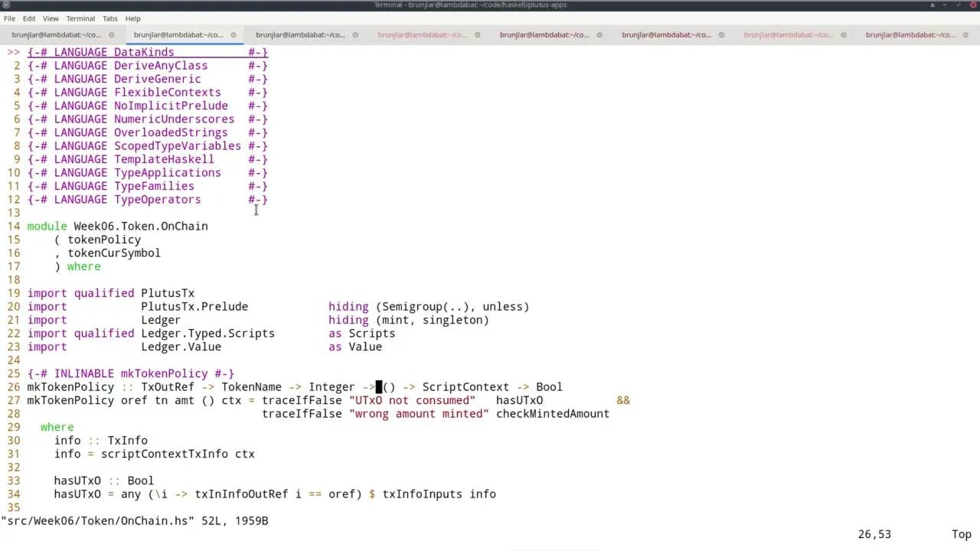Close the third terminal tab
The height and width of the screenshot is (551, 980).
coord(355,34)
